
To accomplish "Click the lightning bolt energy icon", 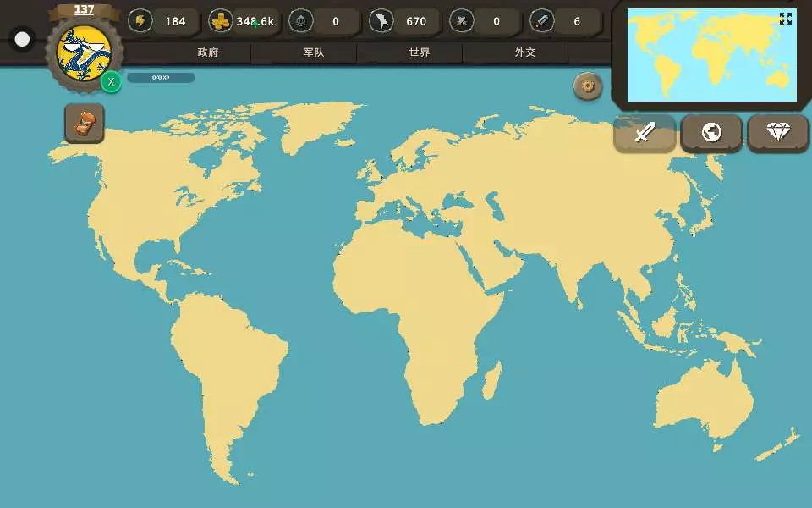I will click(140, 21).
